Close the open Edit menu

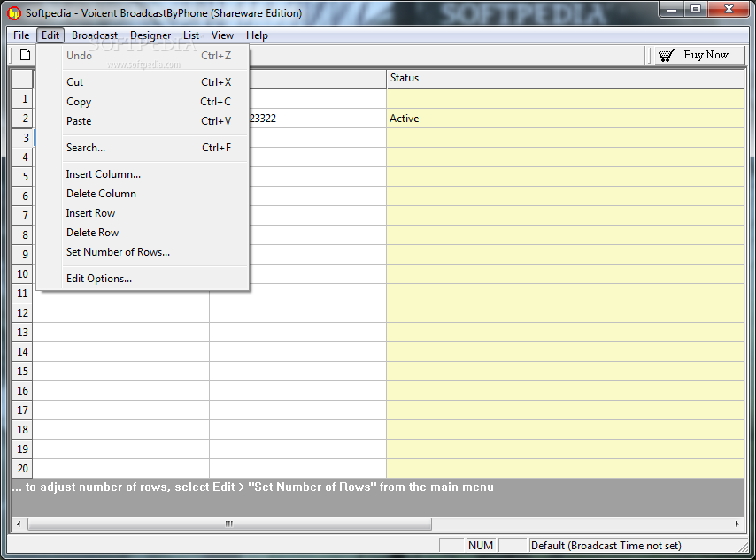(x=50, y=35)
